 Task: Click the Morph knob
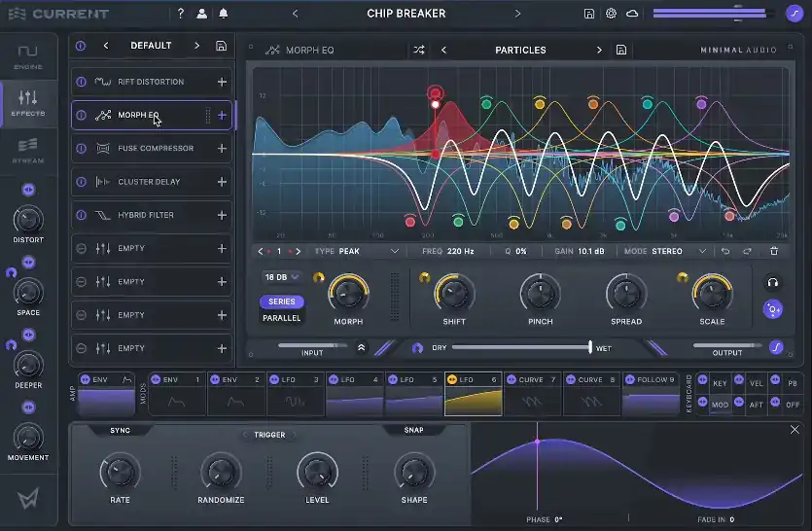point(348,294)
